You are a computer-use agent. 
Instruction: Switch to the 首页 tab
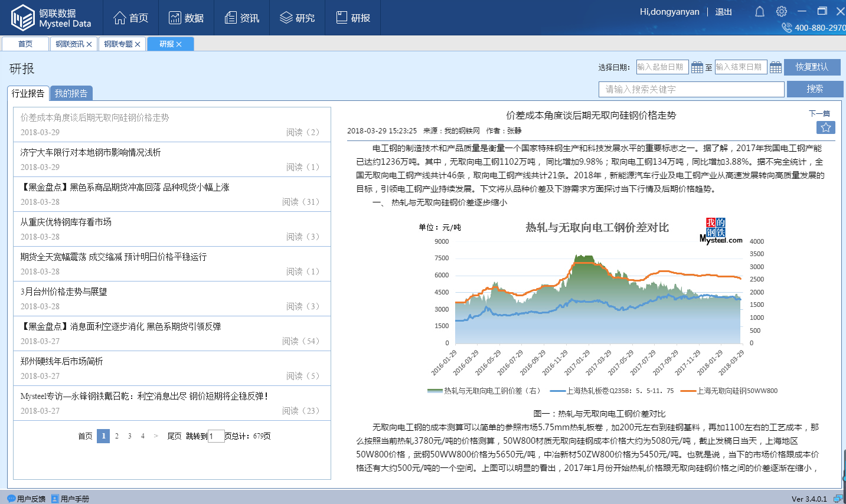click(25, 44)
